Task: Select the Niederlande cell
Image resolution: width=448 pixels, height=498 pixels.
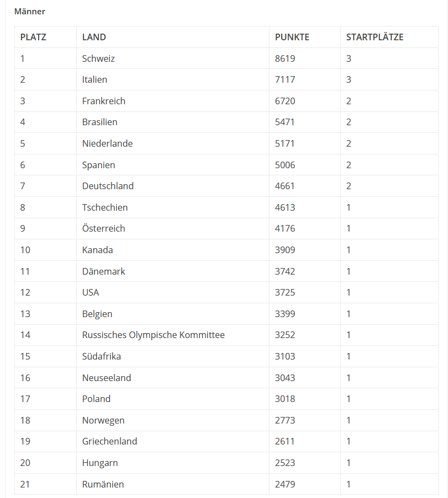Action: click(107, 143)
